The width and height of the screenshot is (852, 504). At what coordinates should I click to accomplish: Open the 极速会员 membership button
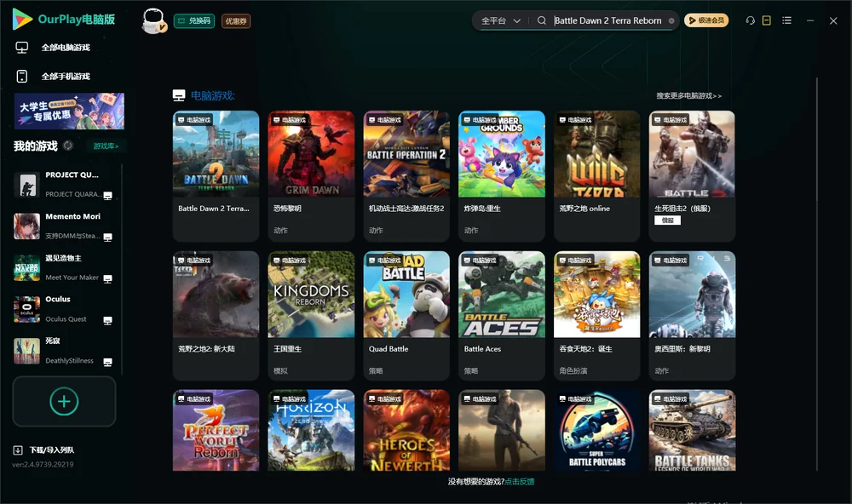pos(706,20)
